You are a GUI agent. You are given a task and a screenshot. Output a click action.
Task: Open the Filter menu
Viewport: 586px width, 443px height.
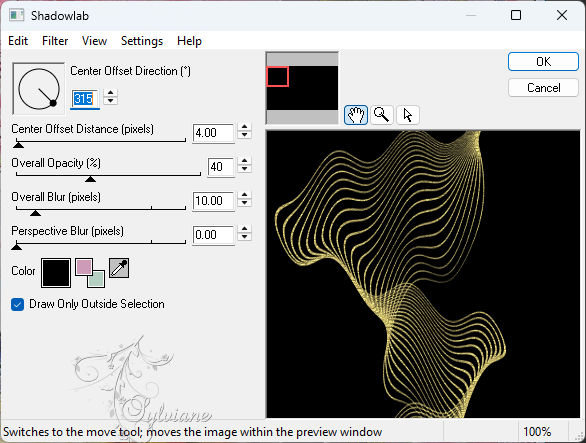[55, 41]
